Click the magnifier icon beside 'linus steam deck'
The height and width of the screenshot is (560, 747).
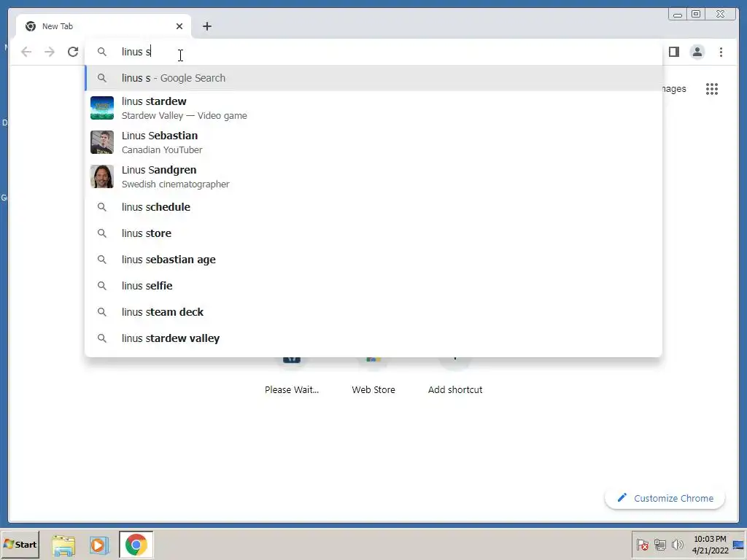pyautogui.click(x=102, y=312)
